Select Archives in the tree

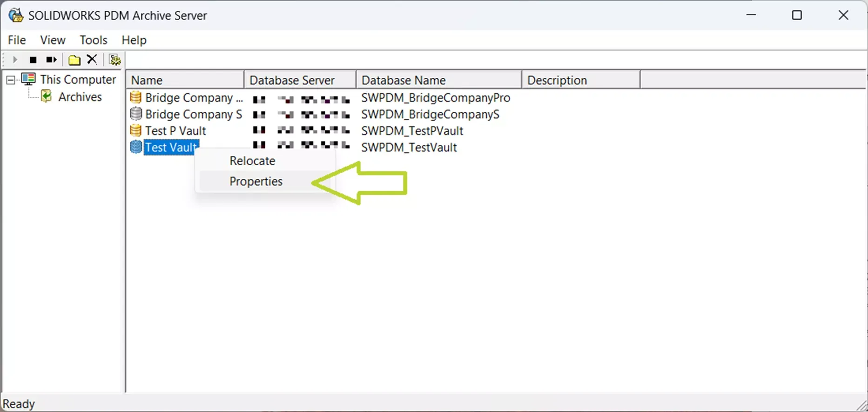point(80,97)
